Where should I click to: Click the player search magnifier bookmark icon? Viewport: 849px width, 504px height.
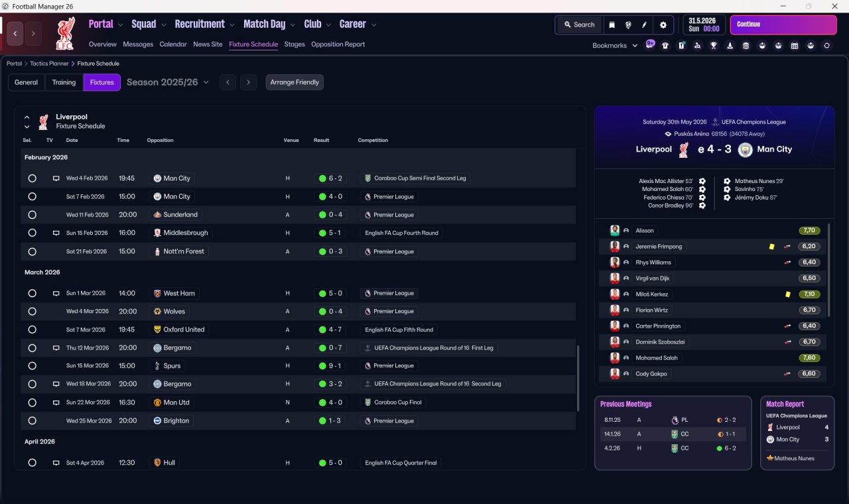[697, 46]
